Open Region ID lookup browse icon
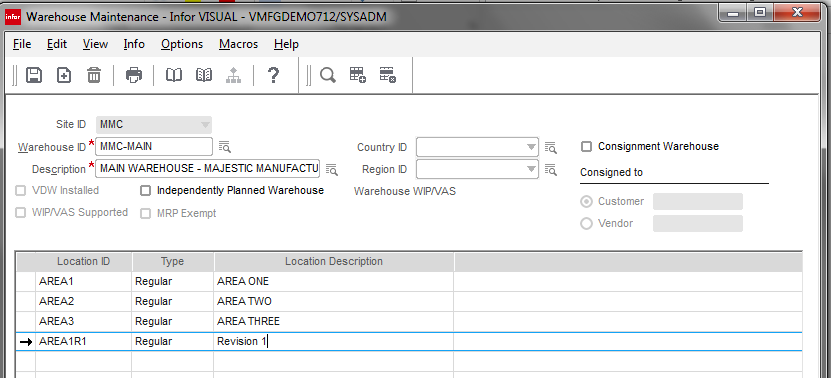Screen dimensions: 831x378 (551, 170)
